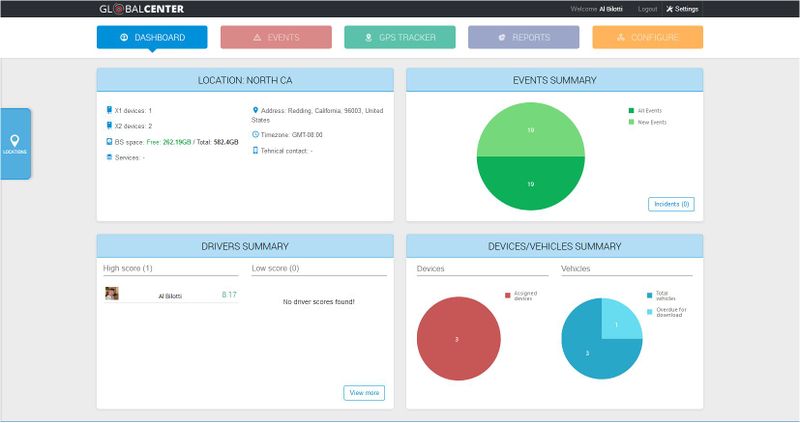Open the Reports tab

(523, 37)
